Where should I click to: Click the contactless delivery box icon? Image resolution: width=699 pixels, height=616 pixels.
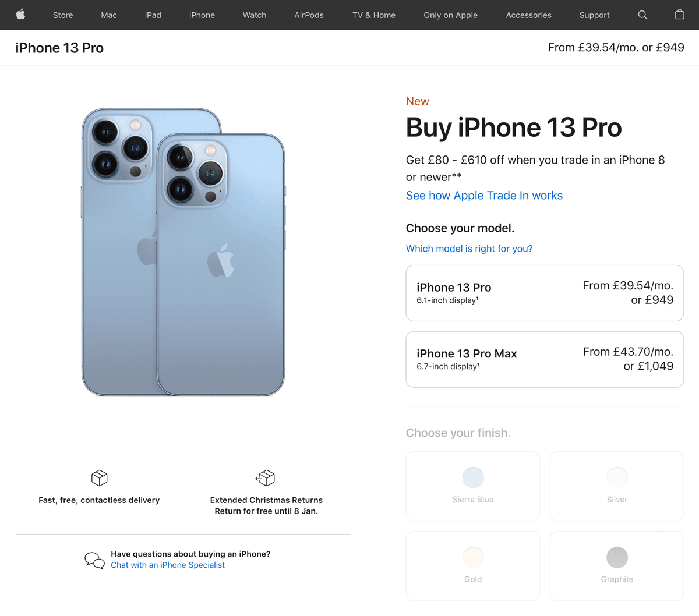[x=99, y=477]
